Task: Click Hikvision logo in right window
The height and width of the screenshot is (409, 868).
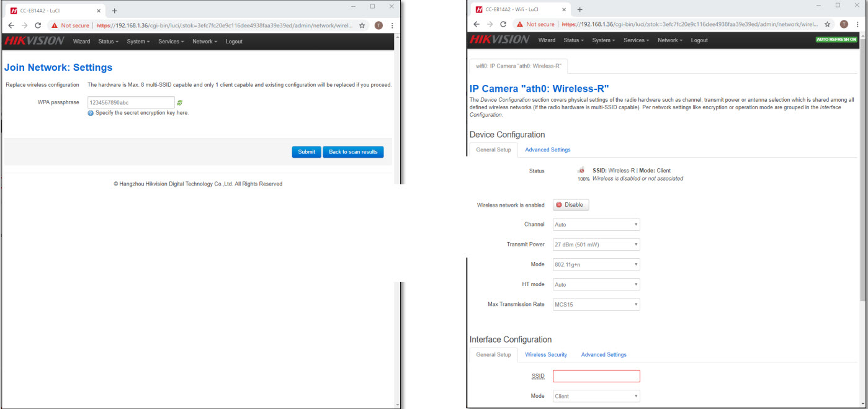Action: pyautogui.click(x=499, y=40)
